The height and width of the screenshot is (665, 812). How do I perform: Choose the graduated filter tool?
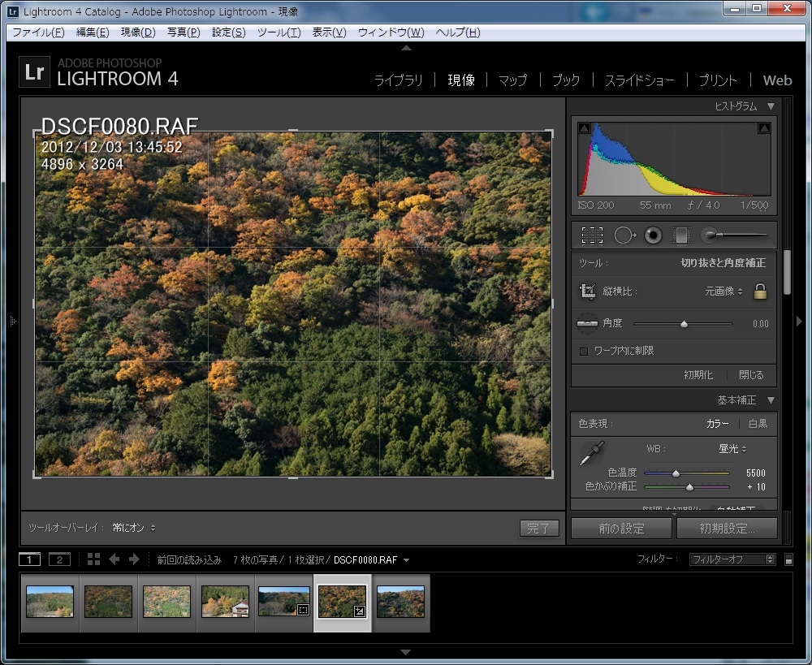point(681,235)
